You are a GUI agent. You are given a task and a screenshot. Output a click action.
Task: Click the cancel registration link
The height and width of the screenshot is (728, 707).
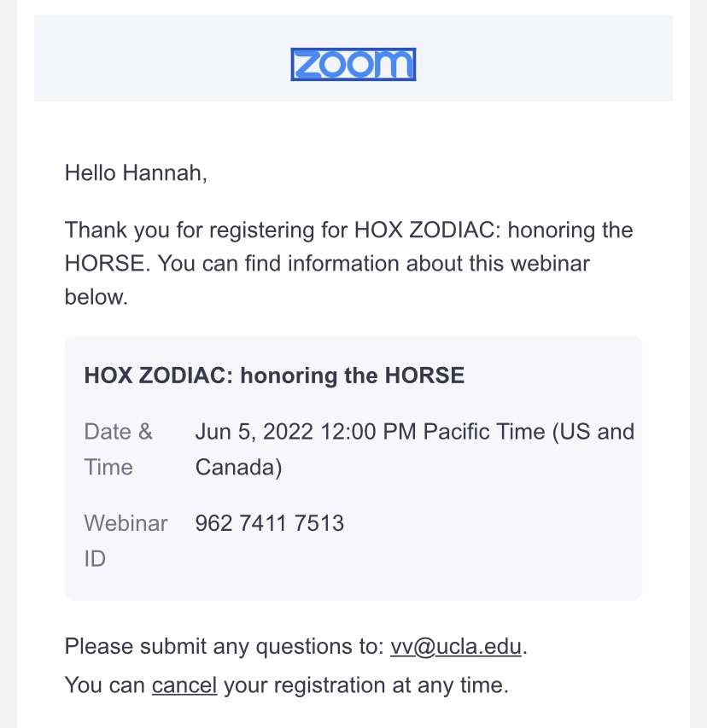point(184,685)
